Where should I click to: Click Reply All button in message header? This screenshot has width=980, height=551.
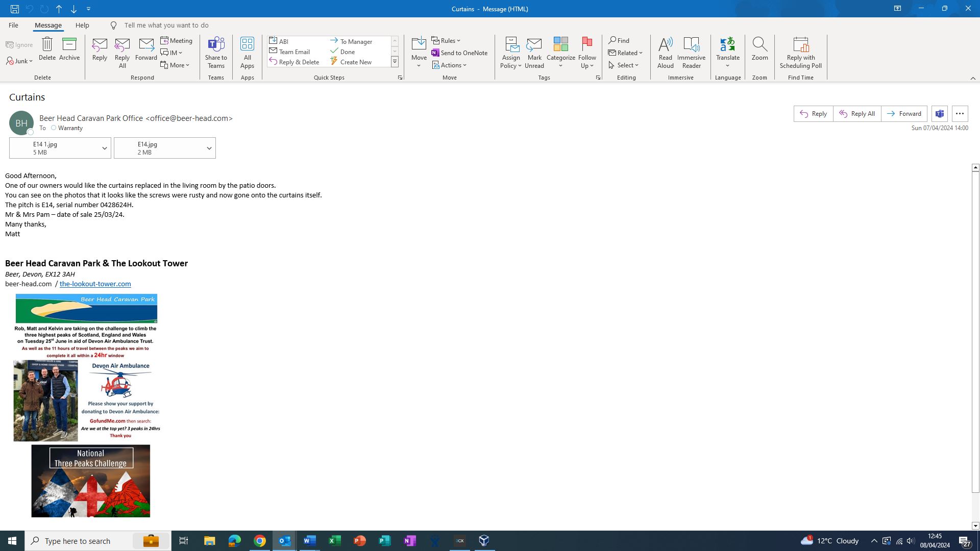tap(857, 114)
